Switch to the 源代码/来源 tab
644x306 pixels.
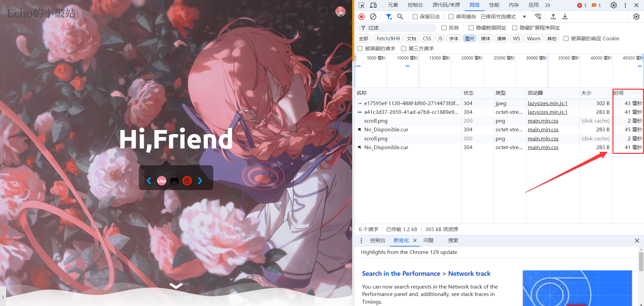446,5
